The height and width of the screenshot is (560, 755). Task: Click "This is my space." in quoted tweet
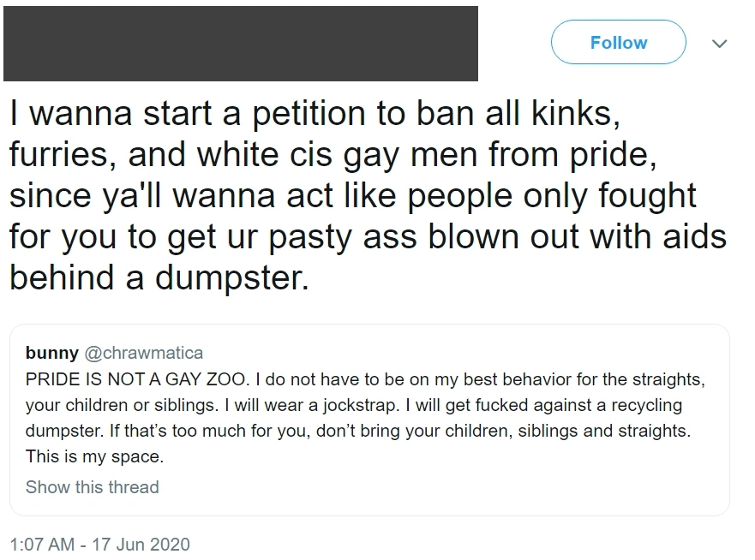(94, 456)
